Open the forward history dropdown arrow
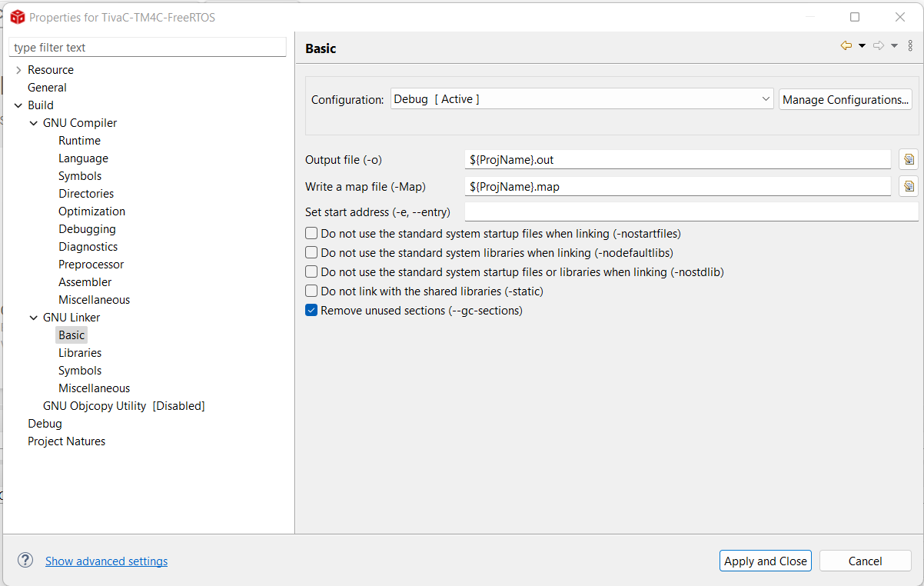 (894, 46)
